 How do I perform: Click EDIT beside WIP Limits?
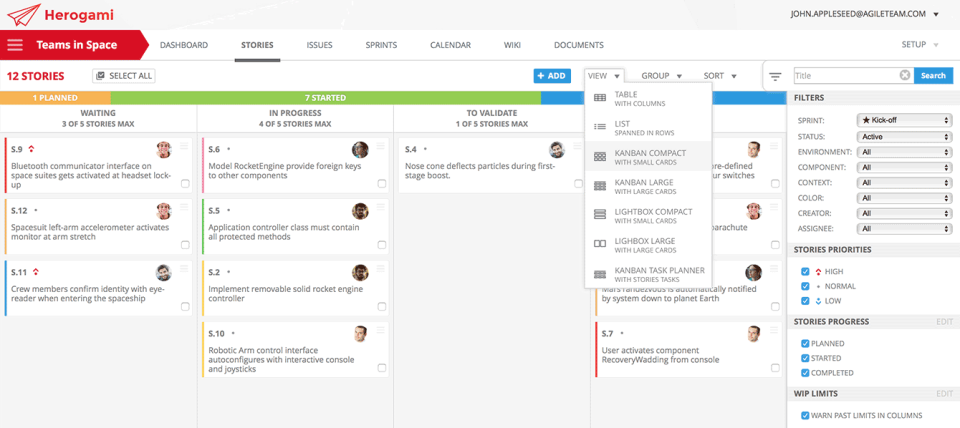[945, 394]
